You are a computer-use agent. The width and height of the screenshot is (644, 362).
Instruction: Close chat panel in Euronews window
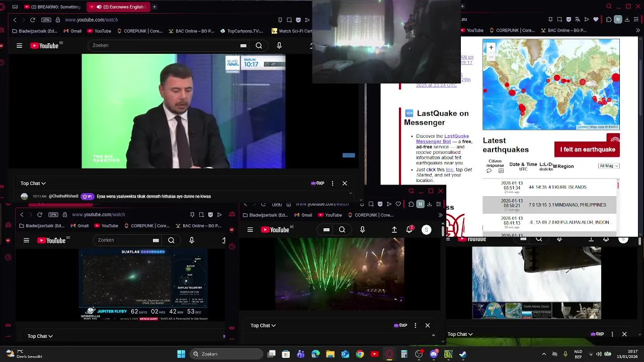(345, 184)
